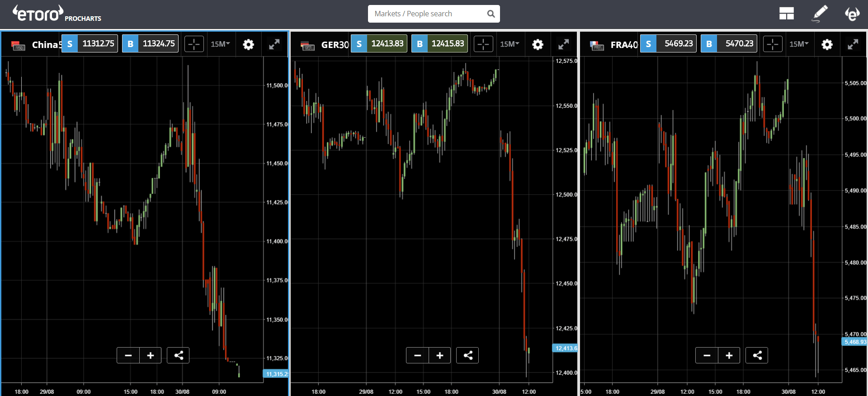Toggle crosshair on FRA40 chart
868x396 pixels.
(x=773, y=44)
